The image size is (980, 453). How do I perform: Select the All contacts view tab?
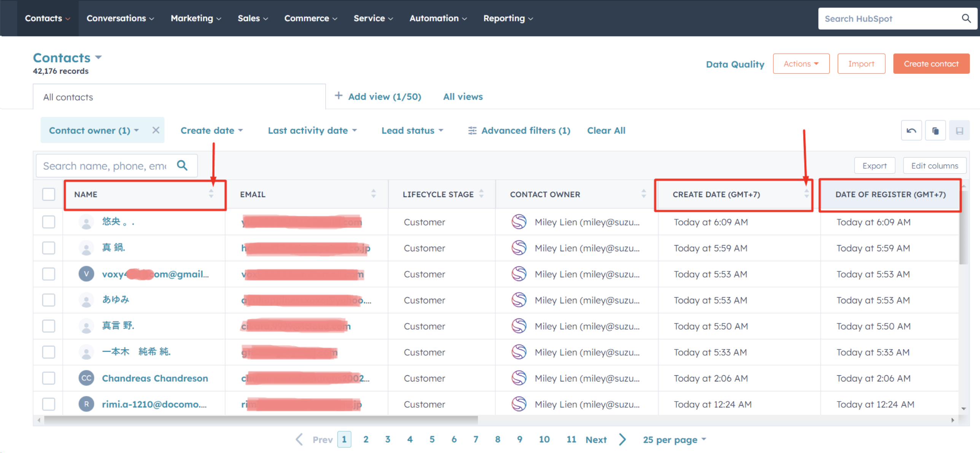(x=179, y=97)
